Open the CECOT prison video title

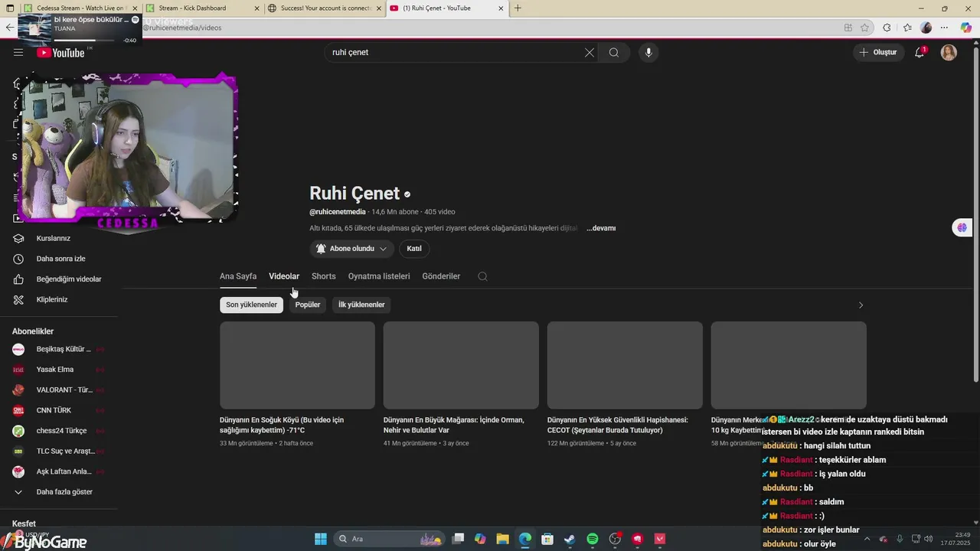pos(618,425)
